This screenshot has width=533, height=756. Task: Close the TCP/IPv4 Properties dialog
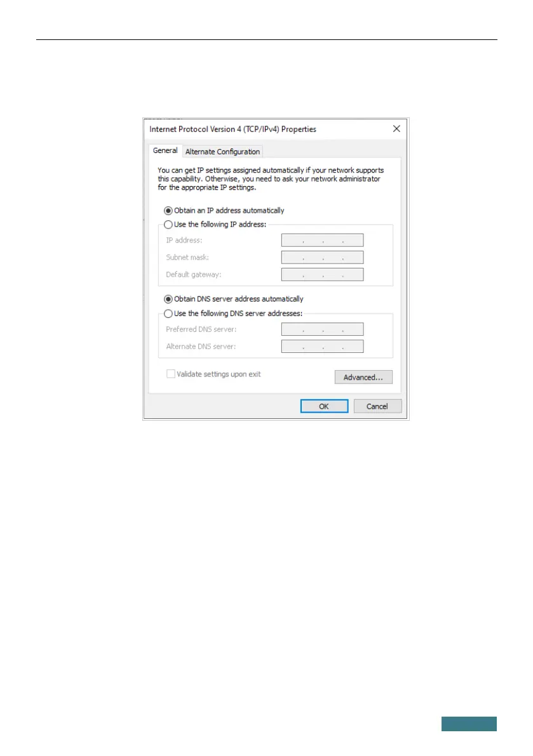pyautogui.click(x=396, y=129)
